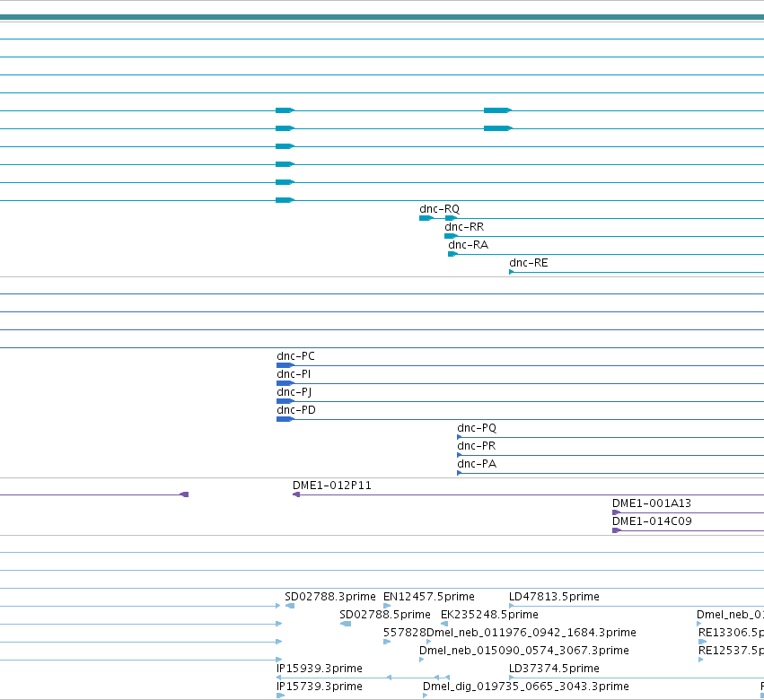Viewport: 764px width, 700px height.
Task: Select the exon block under dnc-RR
Action: (451, 236)
